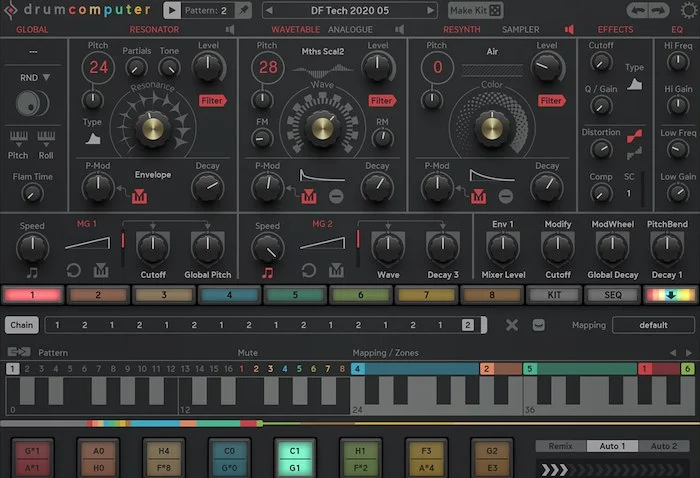Viewport: 700px width, 478px height.
Task: Select drum channel 1 button
Action: [x=33, y=295]
